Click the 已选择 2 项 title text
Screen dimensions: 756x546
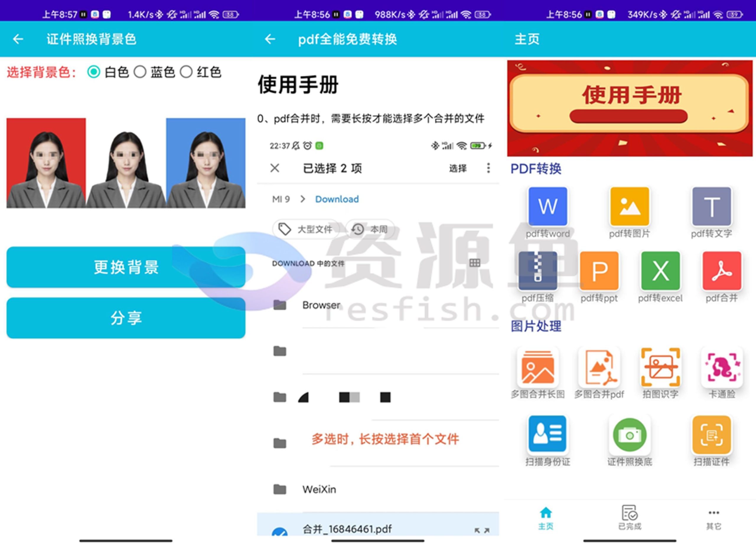332,168
